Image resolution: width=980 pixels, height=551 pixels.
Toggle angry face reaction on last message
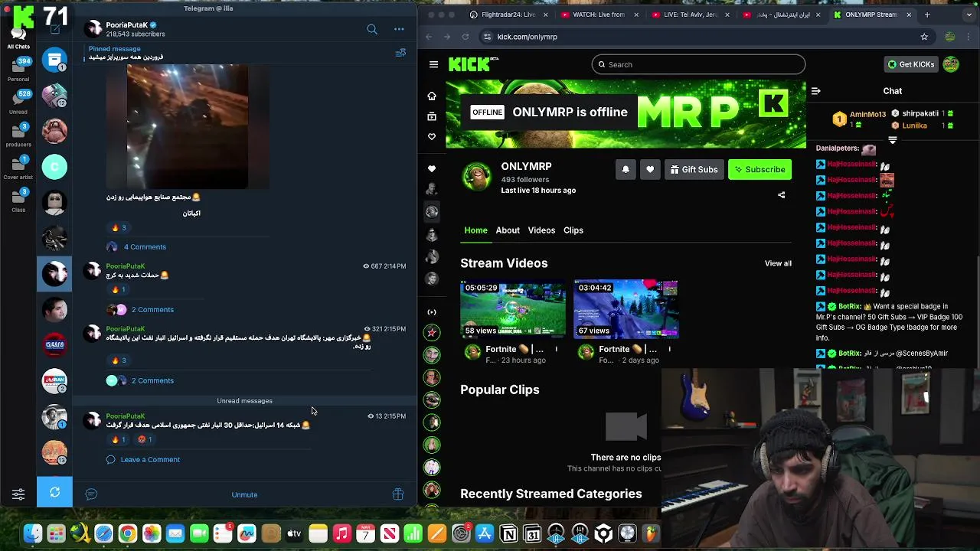(x=145, y=439)
